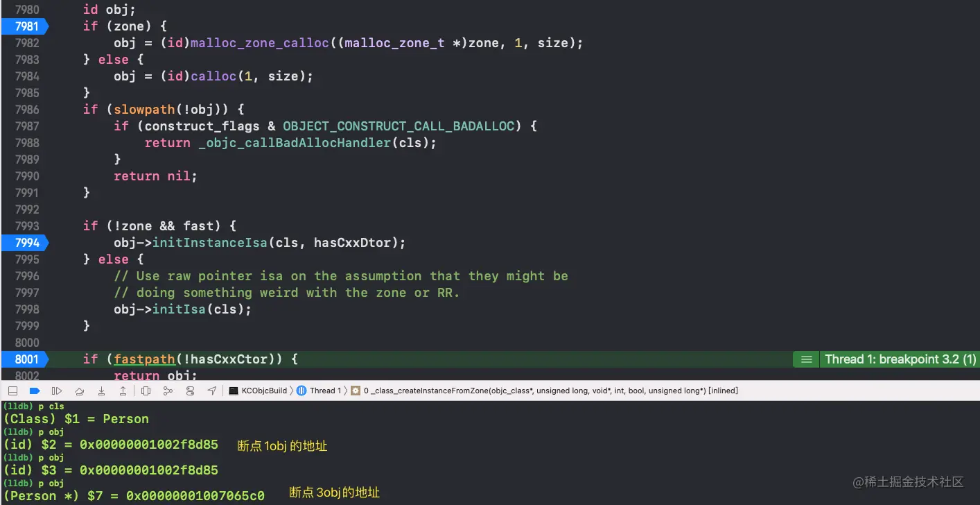The height and width of the screenshot is (505, 980).
Task: Select KCObjcBuild process in debug jump bar
Action: (258, 391)
